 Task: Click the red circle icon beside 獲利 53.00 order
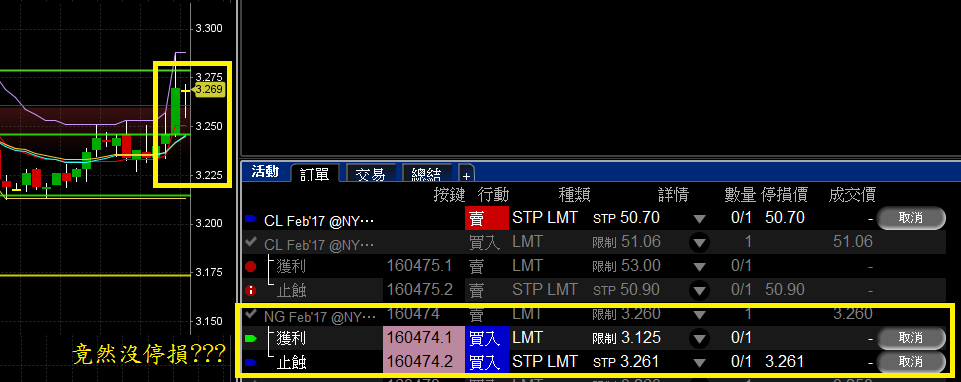tap(250, 266)
